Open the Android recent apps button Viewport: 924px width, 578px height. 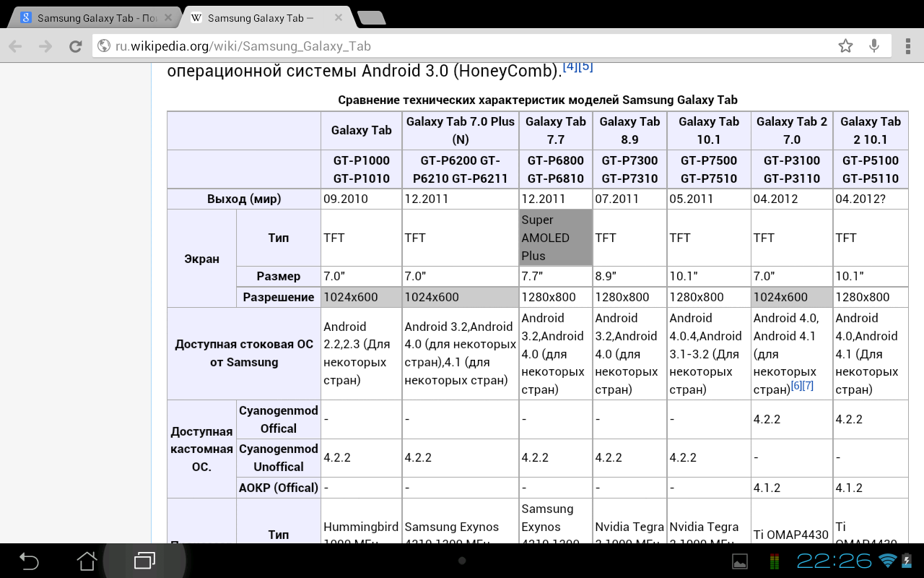click(x=144, y=561)
